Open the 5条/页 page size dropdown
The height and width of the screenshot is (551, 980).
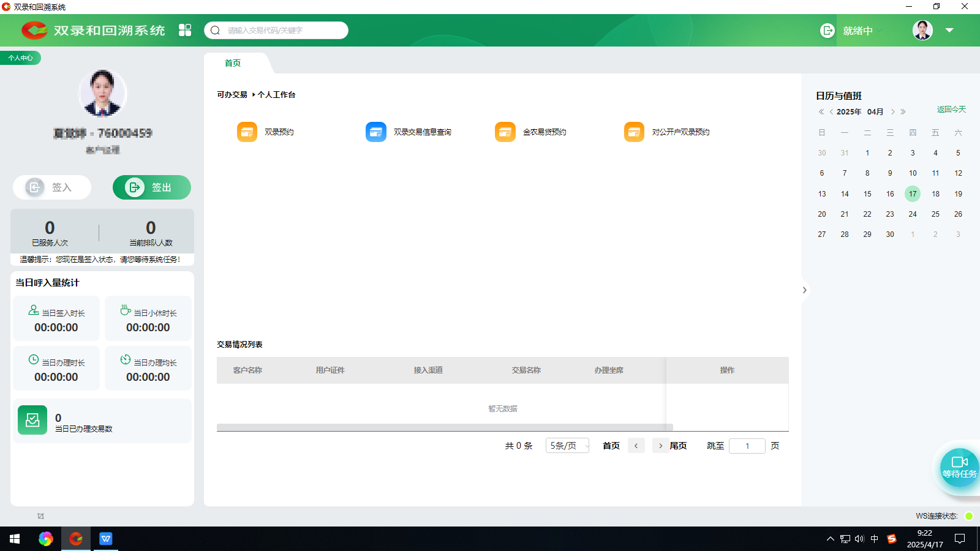(567, 446)
